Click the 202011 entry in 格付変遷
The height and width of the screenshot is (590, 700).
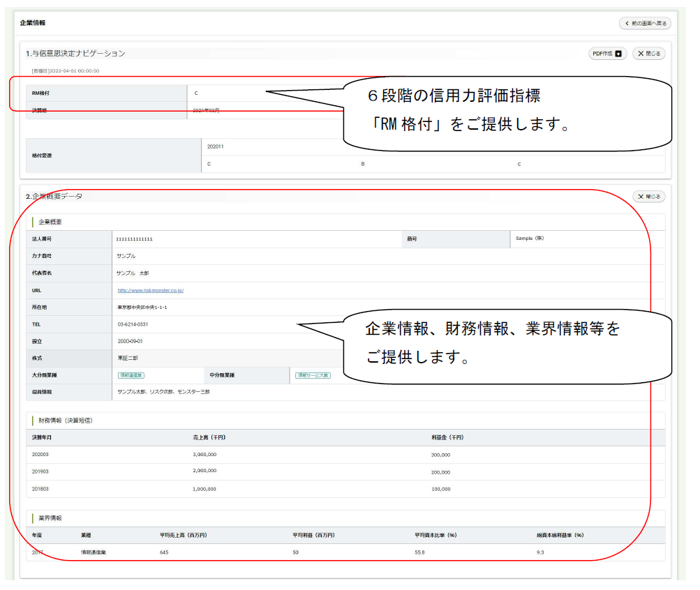pyautogui.click(x=216, y=146)
